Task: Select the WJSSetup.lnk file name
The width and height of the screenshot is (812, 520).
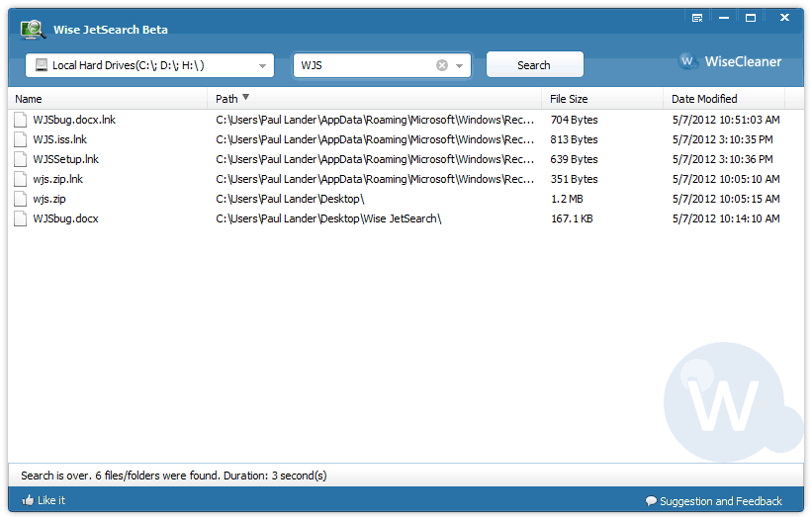Action: (x=65, y=159)
